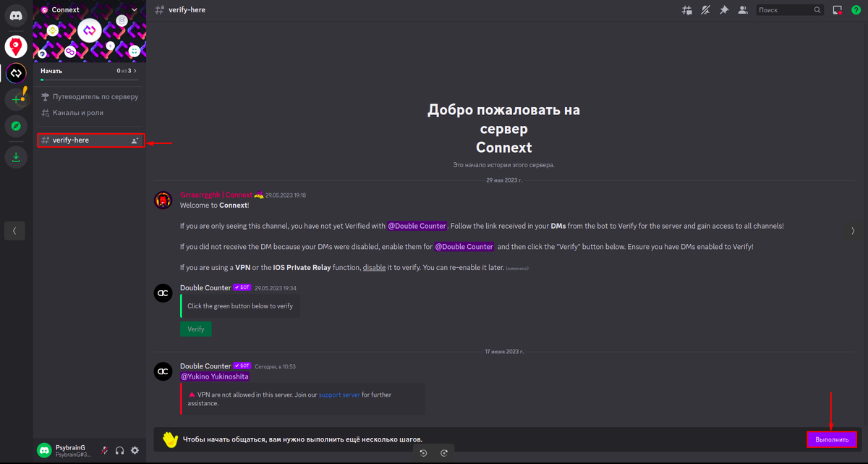Click the waving hand emoji
The height and width of the screenshot is (464, 868).
coord(170,439)
